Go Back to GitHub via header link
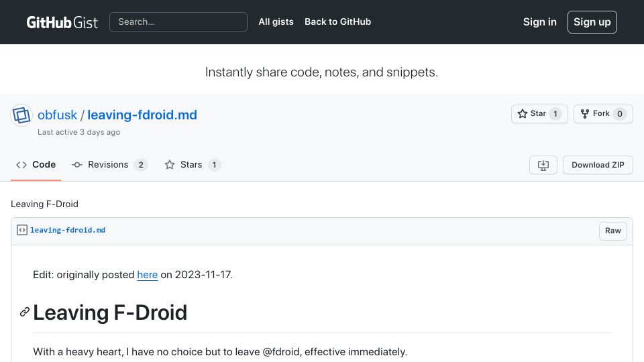This screenshot has width=644, height=362. 337,21
